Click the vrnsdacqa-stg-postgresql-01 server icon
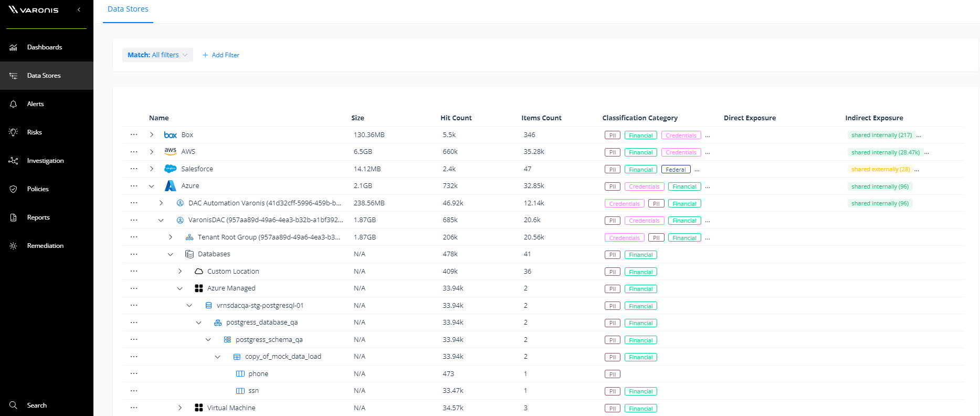Screen dimensions: 980x416 pyautogui.click(x=208, y=306)
